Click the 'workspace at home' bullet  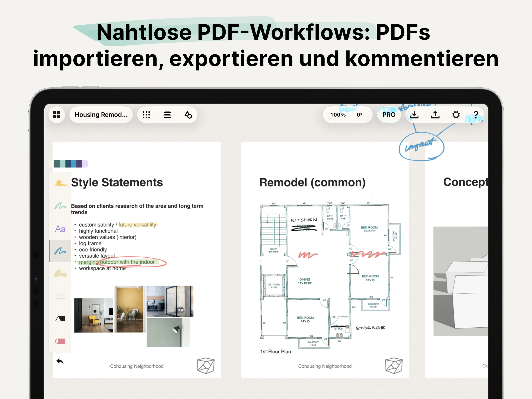click(102, 268)
